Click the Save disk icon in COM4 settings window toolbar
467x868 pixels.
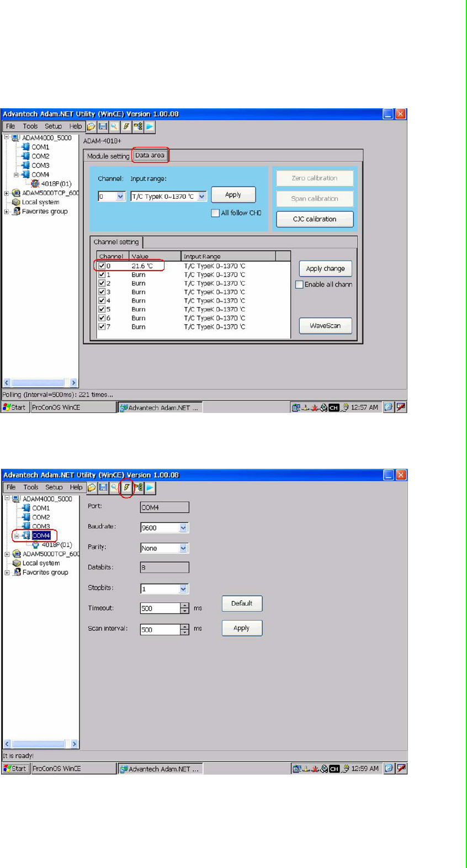(x=103, y=488)
